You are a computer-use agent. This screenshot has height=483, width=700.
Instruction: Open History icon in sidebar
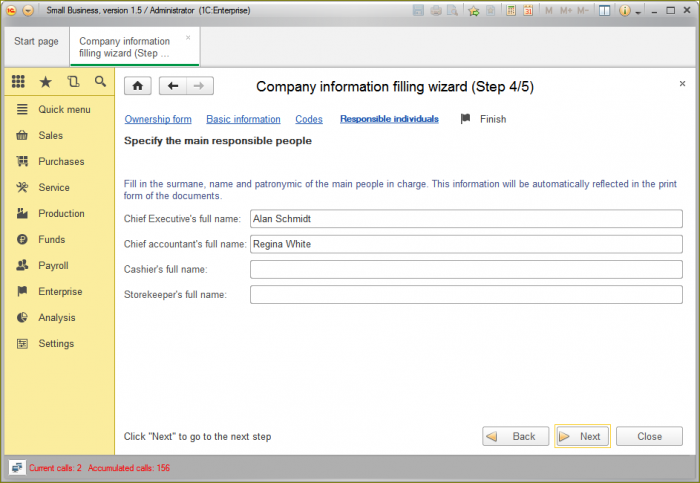(73, 82)
